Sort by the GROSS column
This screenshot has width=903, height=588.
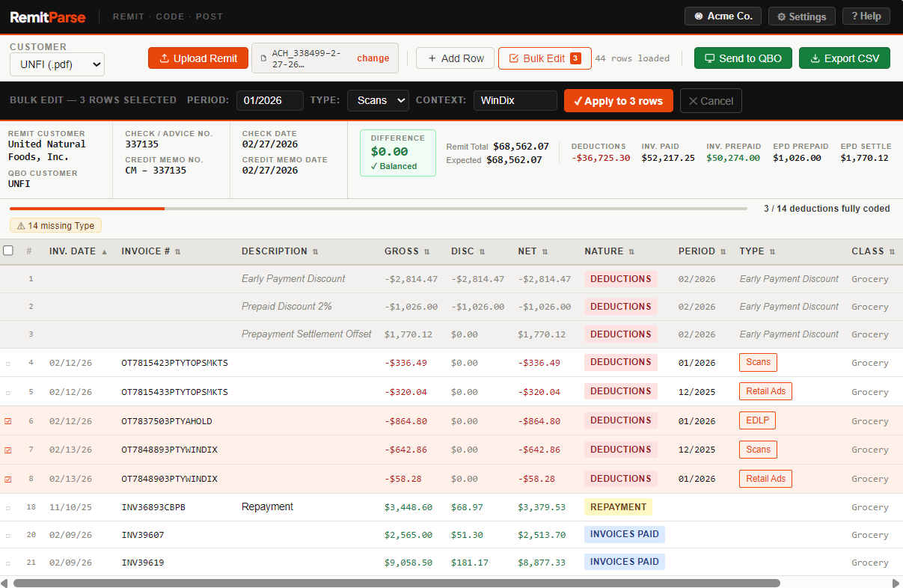click(x=407, y=251)
